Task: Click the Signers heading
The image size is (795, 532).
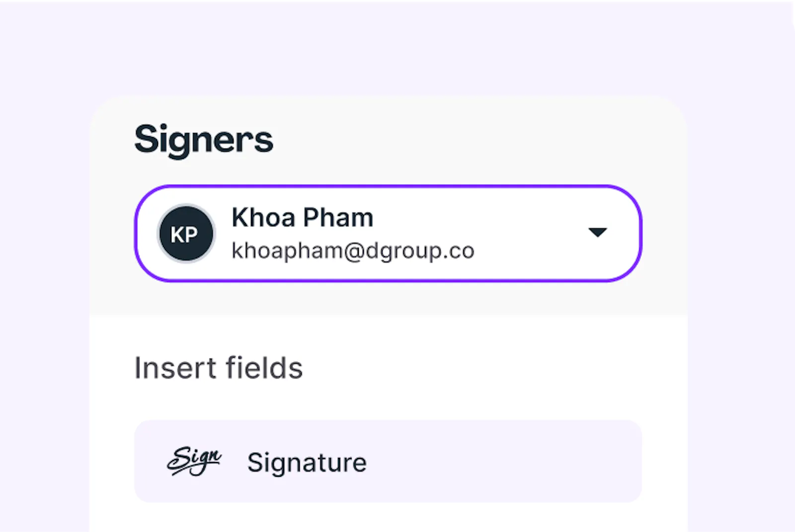Action: point(204,140)
